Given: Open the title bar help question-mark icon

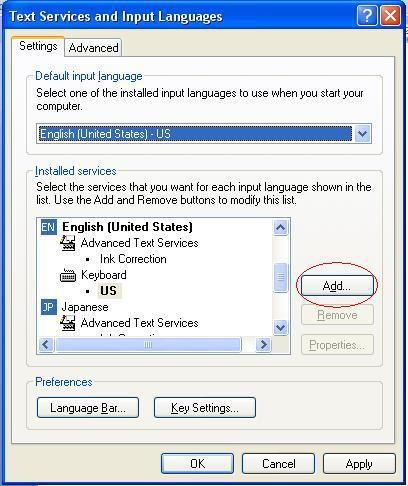Looking at the screenshot, I should pos(366,16).
